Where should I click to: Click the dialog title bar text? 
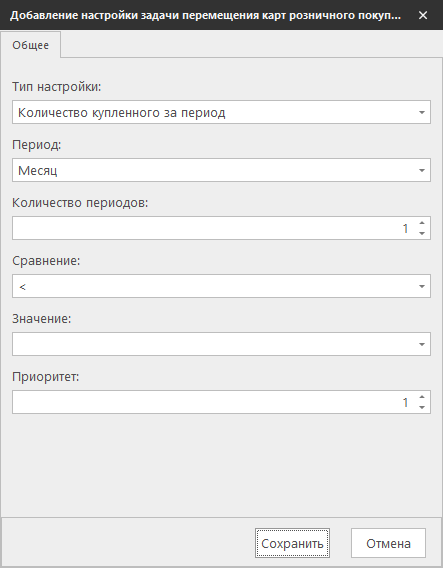[x=205, y=15]
